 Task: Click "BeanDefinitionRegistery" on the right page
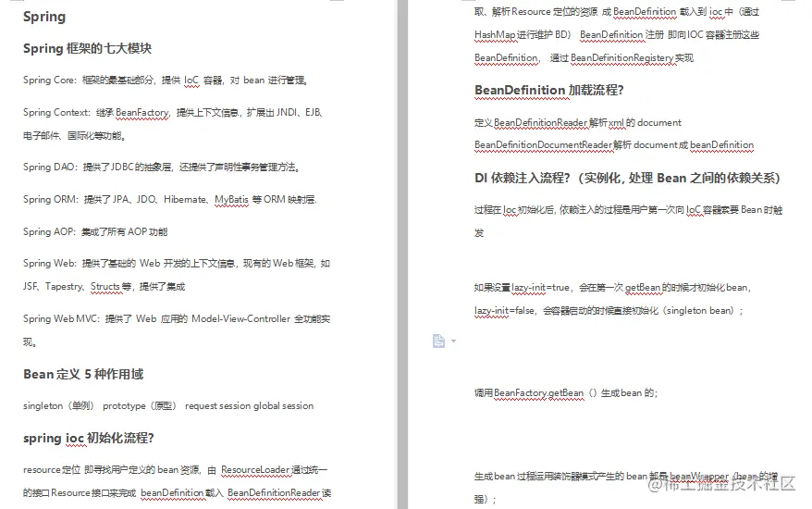click(621, 58)
